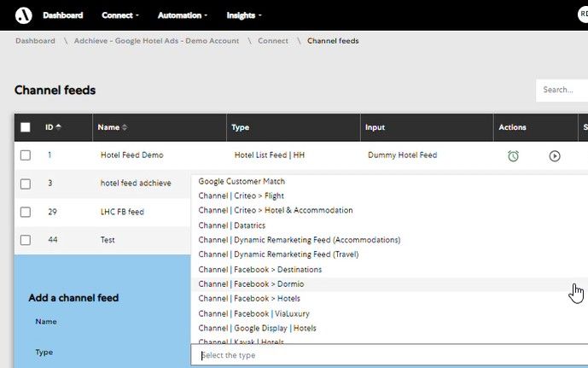Click 'Hotel List Feed | HH' type cell
The height and width of the screenshot is (368, 588).
click(270, 155)
